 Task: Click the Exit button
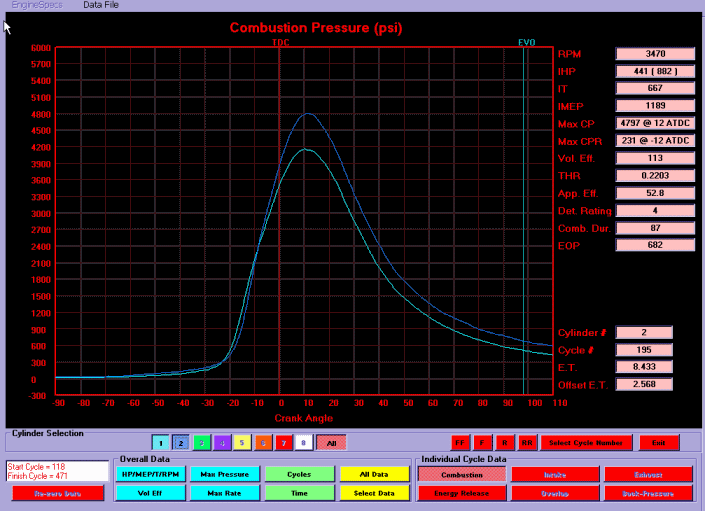coord(658,442)
